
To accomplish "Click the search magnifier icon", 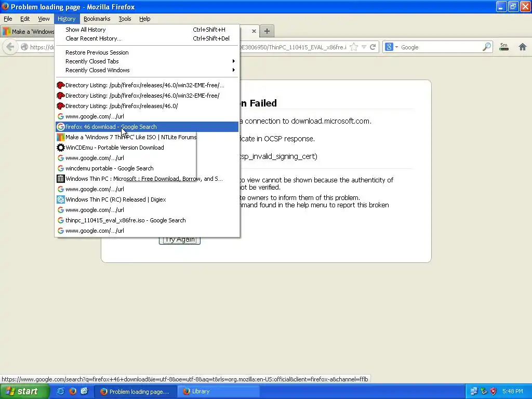I will click(x=486, y=47).
